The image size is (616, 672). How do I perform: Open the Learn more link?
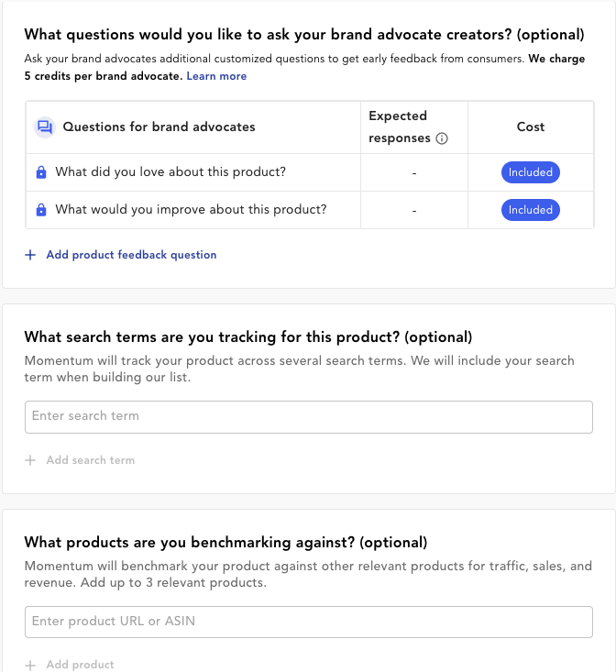[x=216, y=76]
